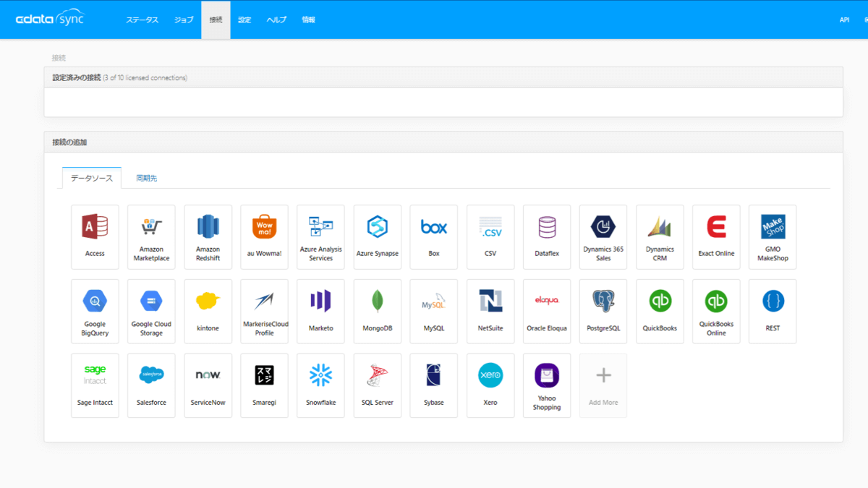
Task: Open the ステータス menu
Action: click(x=142, y=20)
